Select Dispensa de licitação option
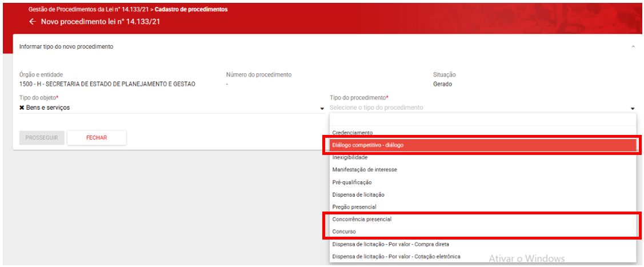644x267 pixels. 358,195
